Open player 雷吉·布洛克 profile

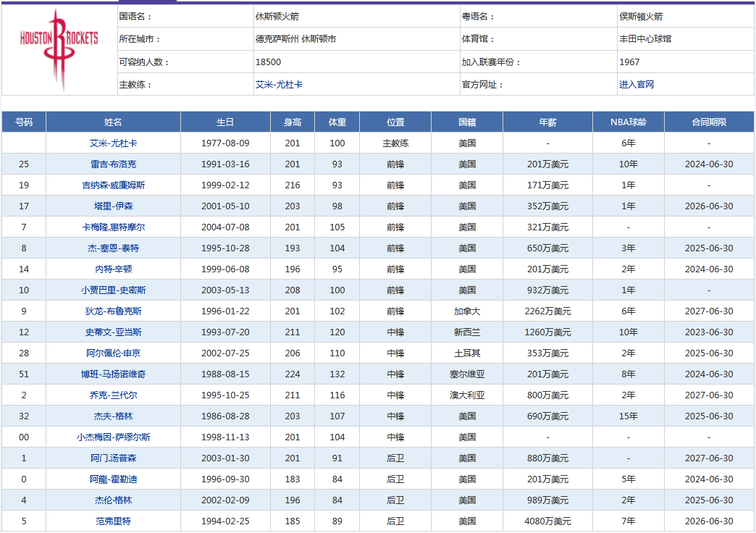coord(113,164)
